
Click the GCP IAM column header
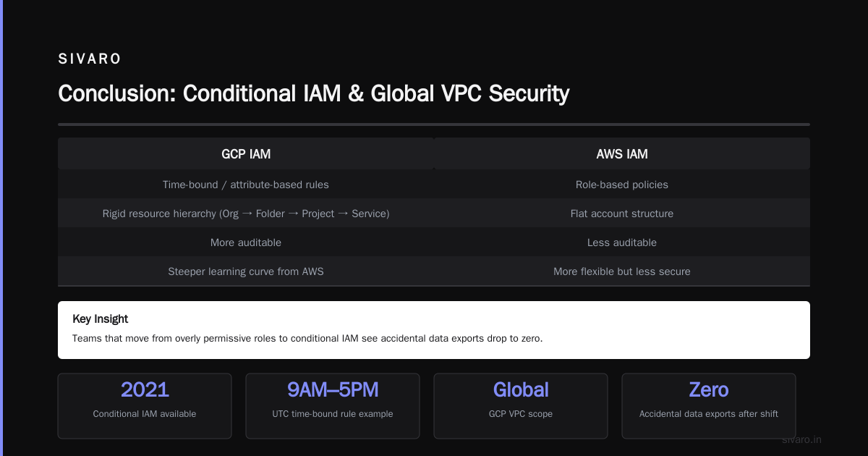(x=246, y=153)
